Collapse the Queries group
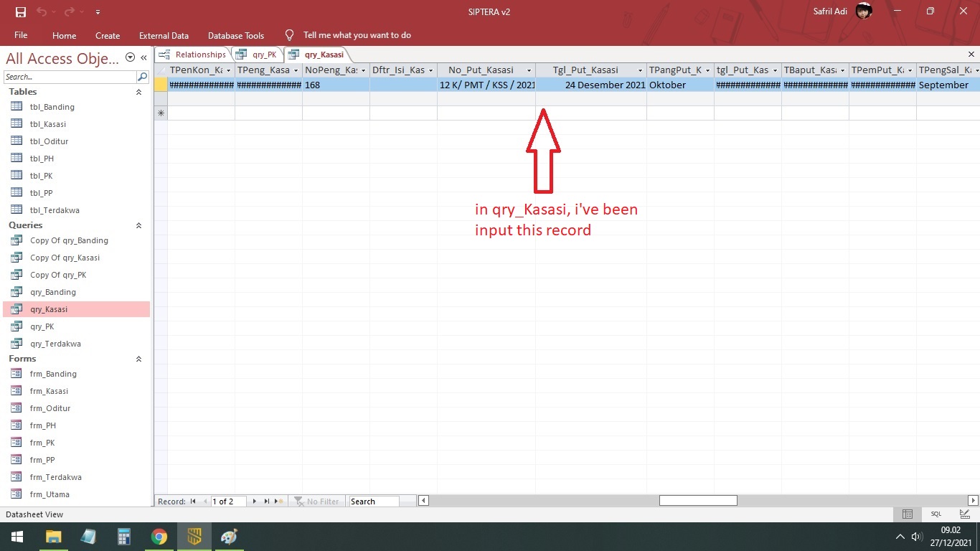 coord(138,225)
